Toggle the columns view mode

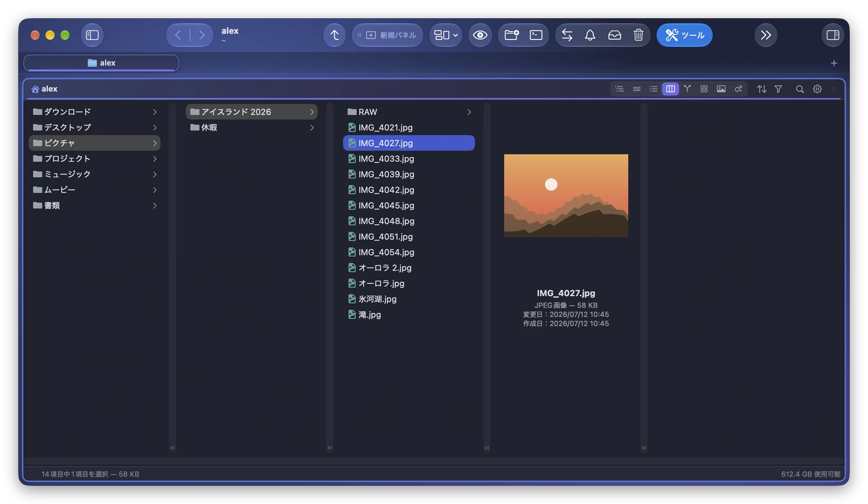click(x=670, y=89)
